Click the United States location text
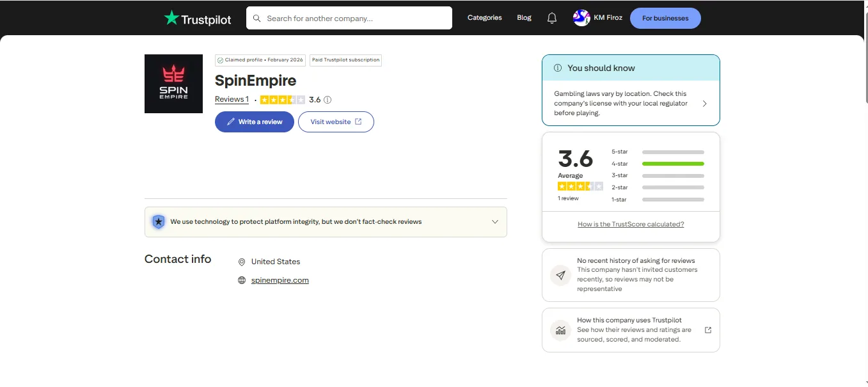This screenshot has height=387, width=868. 276,262
